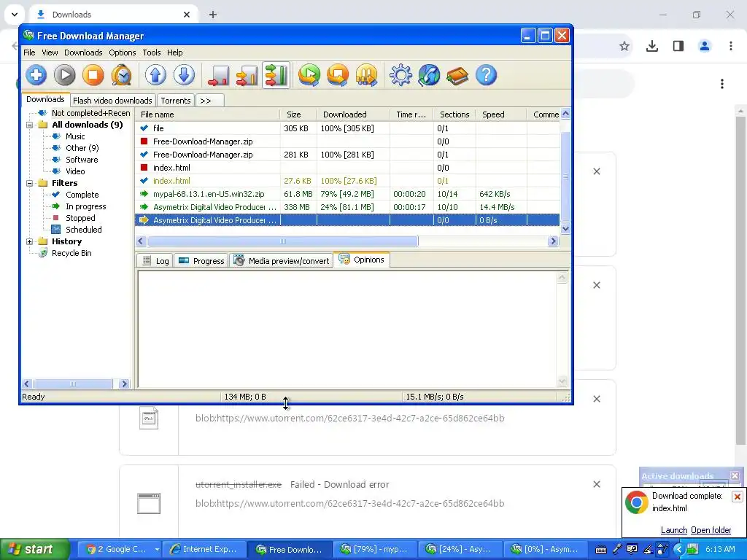Move download up with the blue up arrow
This screenshot has width=747, height=560.
155,75
